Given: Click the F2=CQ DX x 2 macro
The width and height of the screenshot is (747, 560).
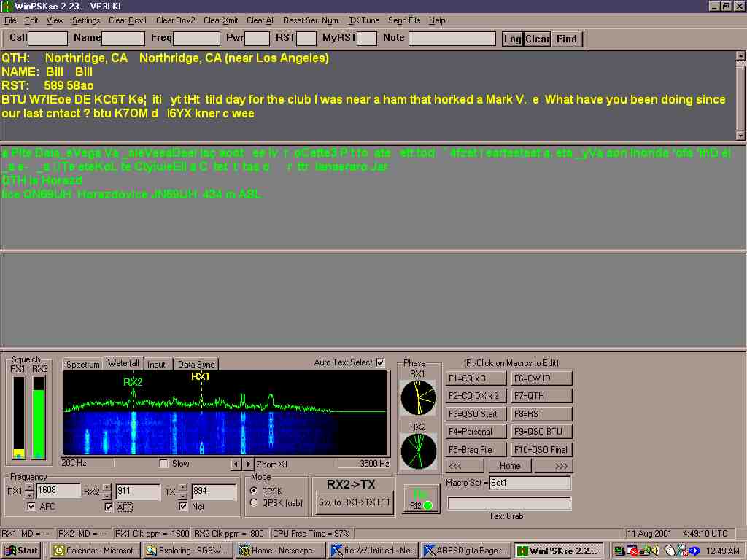Looking at the screenshot, I should point(476,396).
